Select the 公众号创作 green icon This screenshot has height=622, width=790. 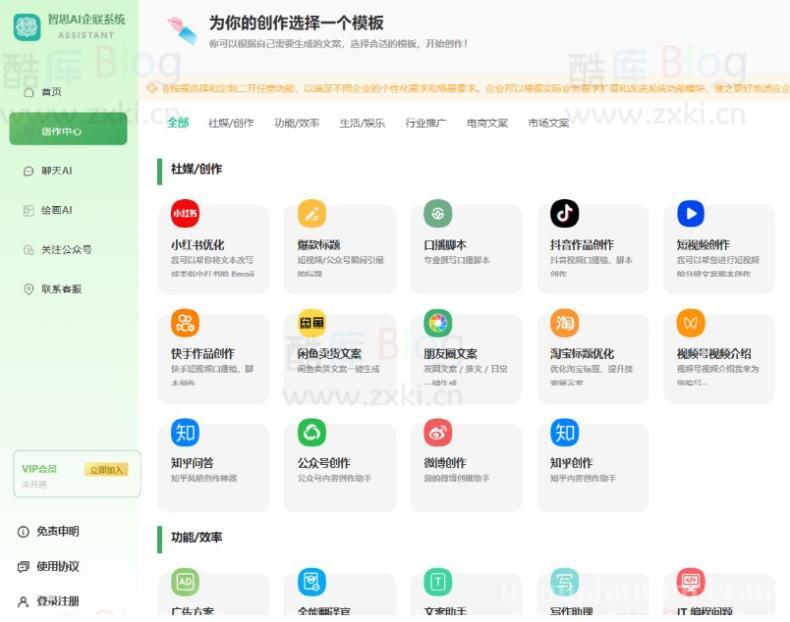pos(311,432)
